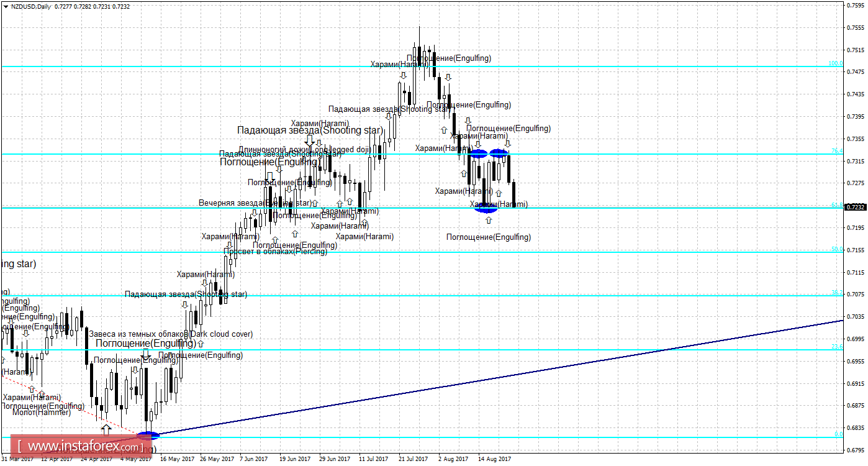Click the 0.7115 price axis label
Screen dimensions: 868x466
855,273
